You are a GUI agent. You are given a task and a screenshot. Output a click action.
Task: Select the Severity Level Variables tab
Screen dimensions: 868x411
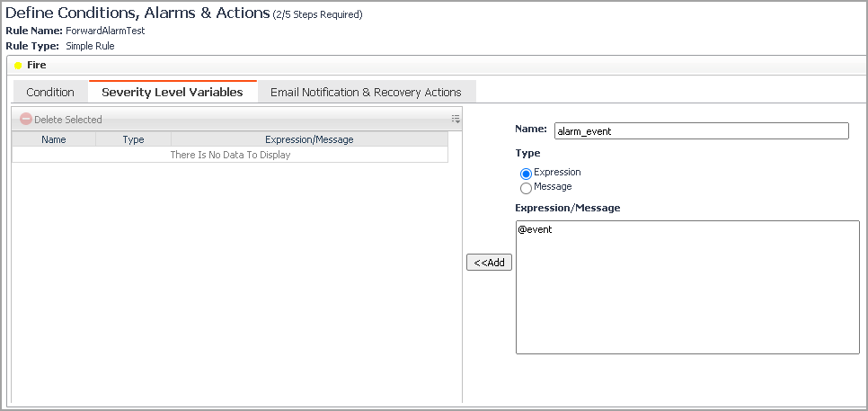[173, 92]
